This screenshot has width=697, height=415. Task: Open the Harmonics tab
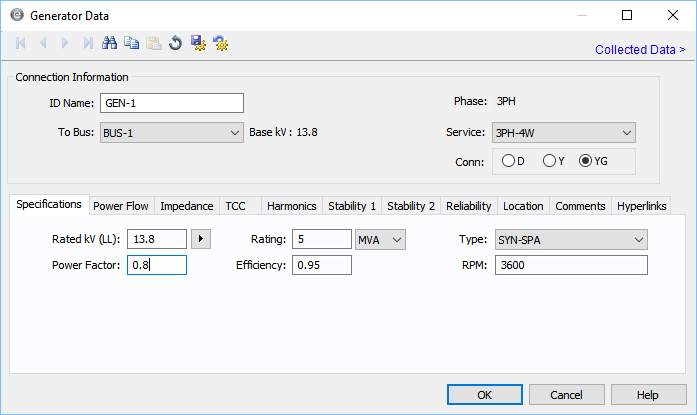(291, 206)
